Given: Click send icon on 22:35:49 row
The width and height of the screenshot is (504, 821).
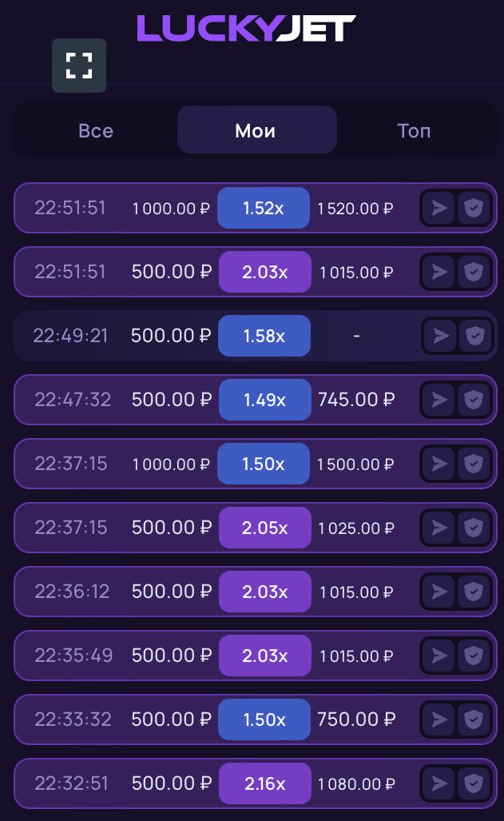Looking at the screenshot, I should 439,656.
